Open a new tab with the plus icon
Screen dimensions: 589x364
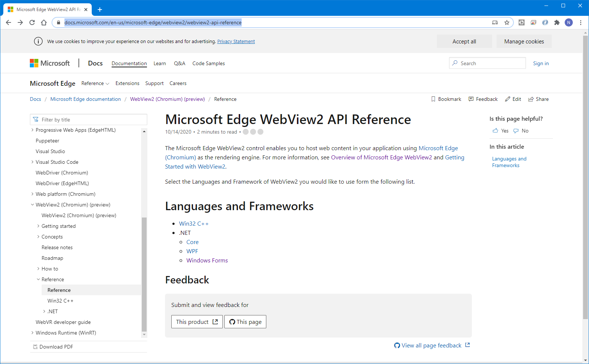point(100,10)
